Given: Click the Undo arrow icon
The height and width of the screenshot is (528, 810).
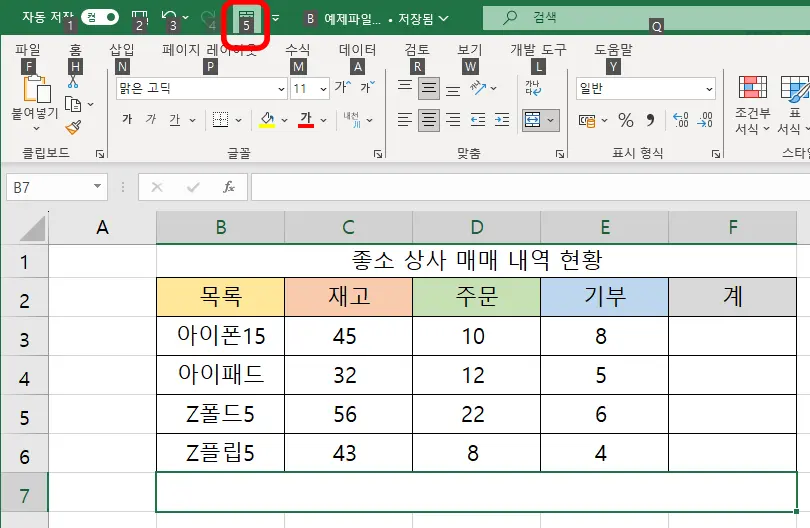Looking at the screenshot, I should (x=168, y=18).
